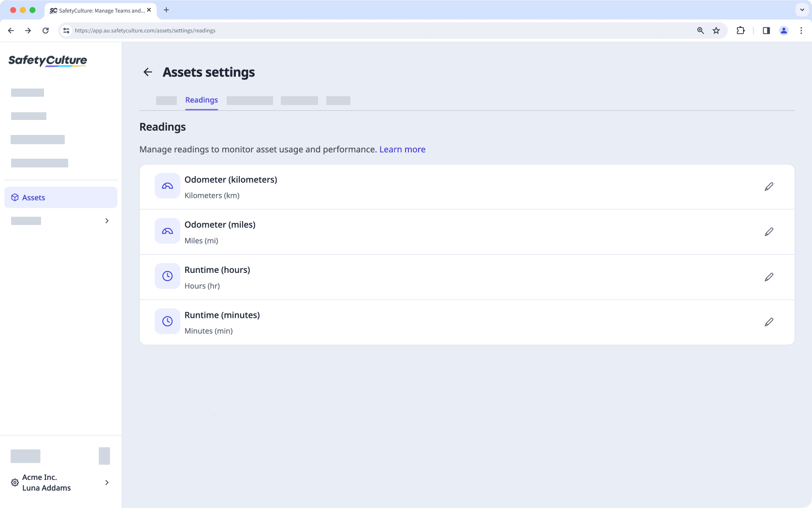812x508 pixels.
Task: Edit the Runtime (minutes) reading
Action: (x=769, y=322)
